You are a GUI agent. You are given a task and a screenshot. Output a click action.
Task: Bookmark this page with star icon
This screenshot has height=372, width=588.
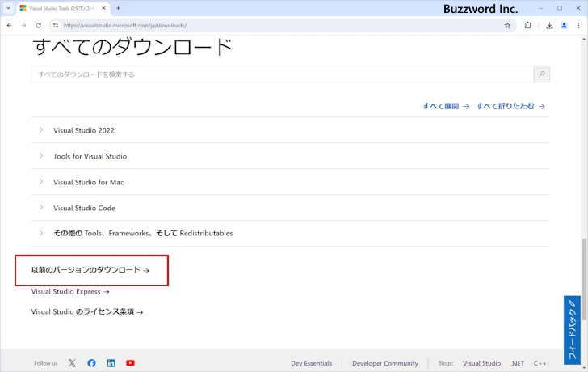click(x=507, y=26)
